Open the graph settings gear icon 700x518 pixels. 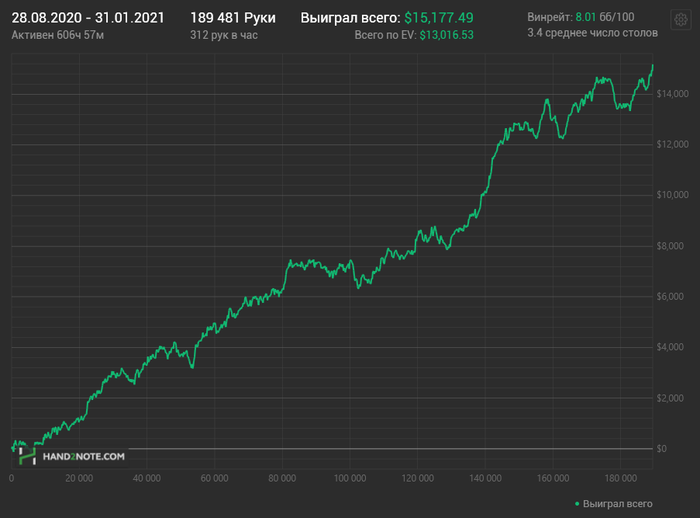[x=681, y=20]
